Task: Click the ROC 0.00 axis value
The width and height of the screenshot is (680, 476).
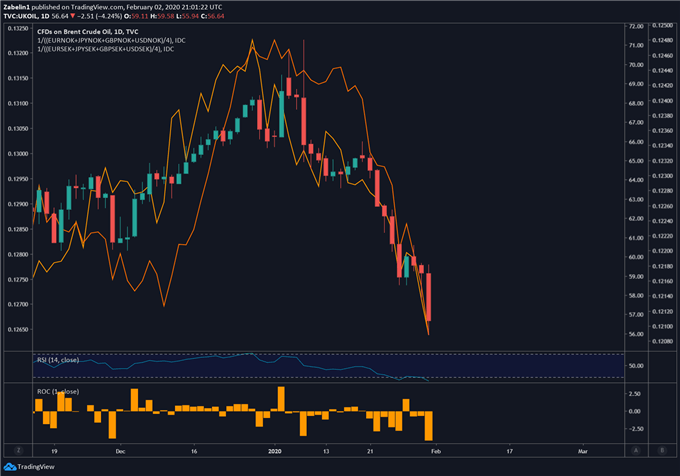Action: (634, 411)
